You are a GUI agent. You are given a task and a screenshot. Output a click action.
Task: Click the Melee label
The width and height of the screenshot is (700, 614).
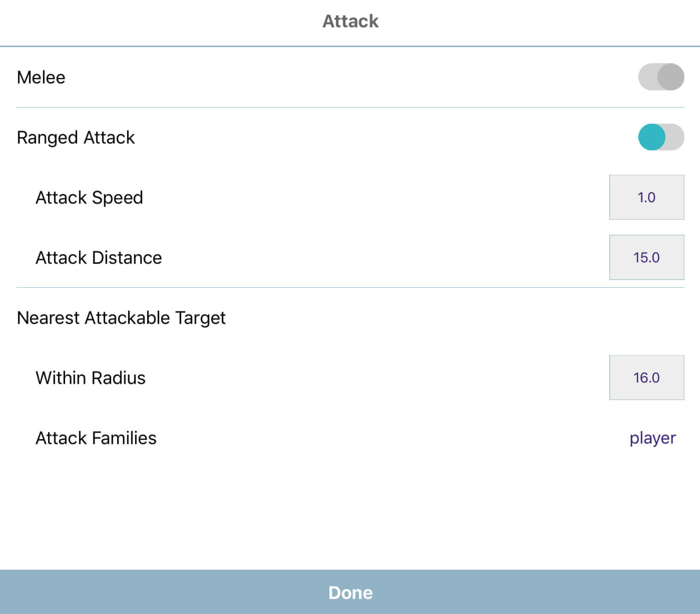[41, 77]
